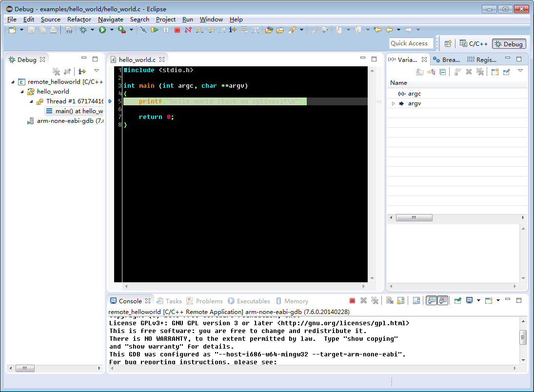Open the Memory tab

pyautogui.click(x=292, y=301)
